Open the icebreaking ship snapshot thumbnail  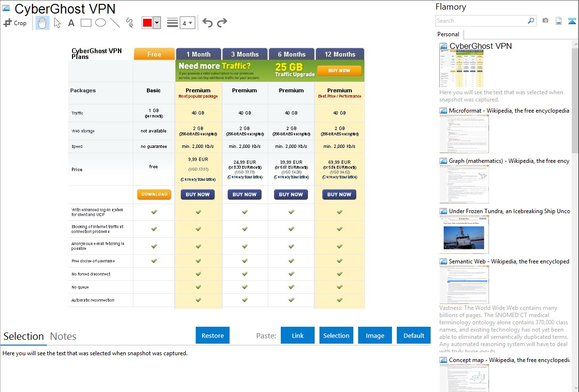click(464, 234)
